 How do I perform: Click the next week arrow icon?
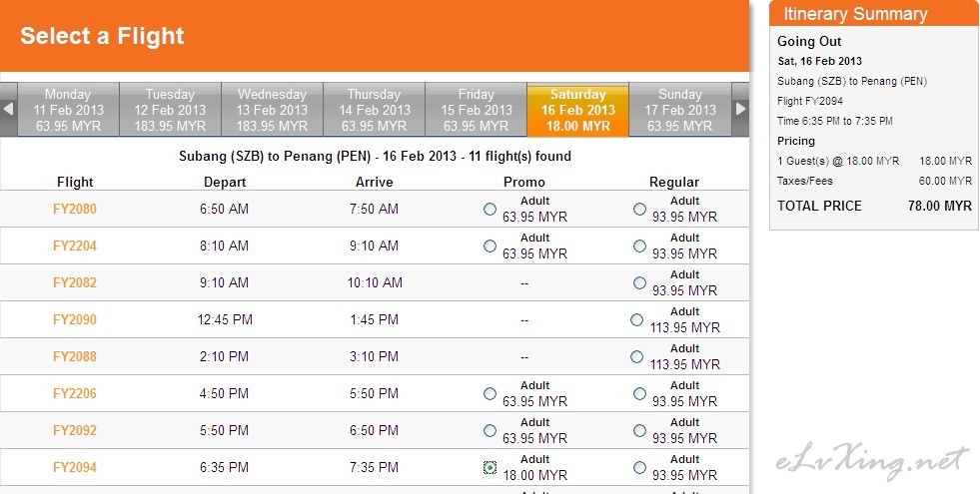(740, 110)
